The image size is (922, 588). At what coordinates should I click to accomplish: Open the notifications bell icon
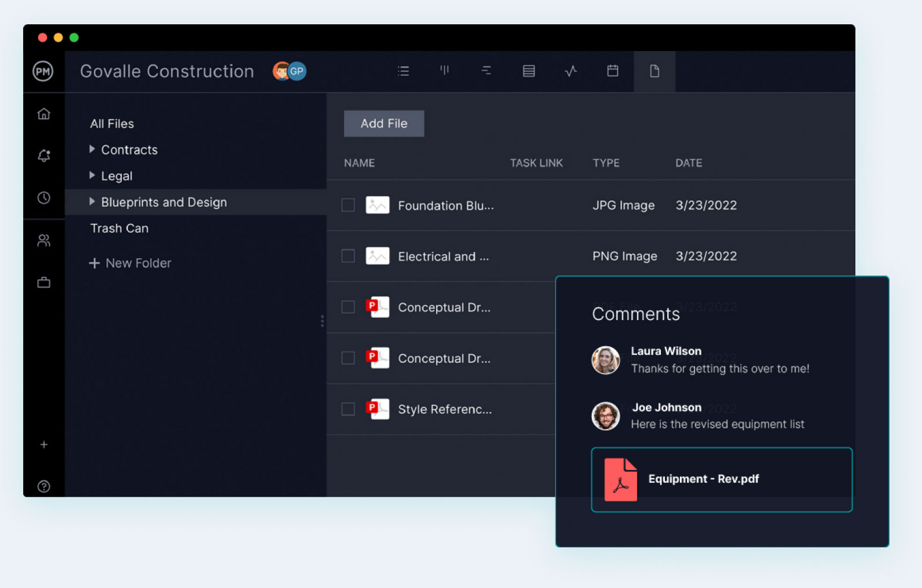(43, 156)
